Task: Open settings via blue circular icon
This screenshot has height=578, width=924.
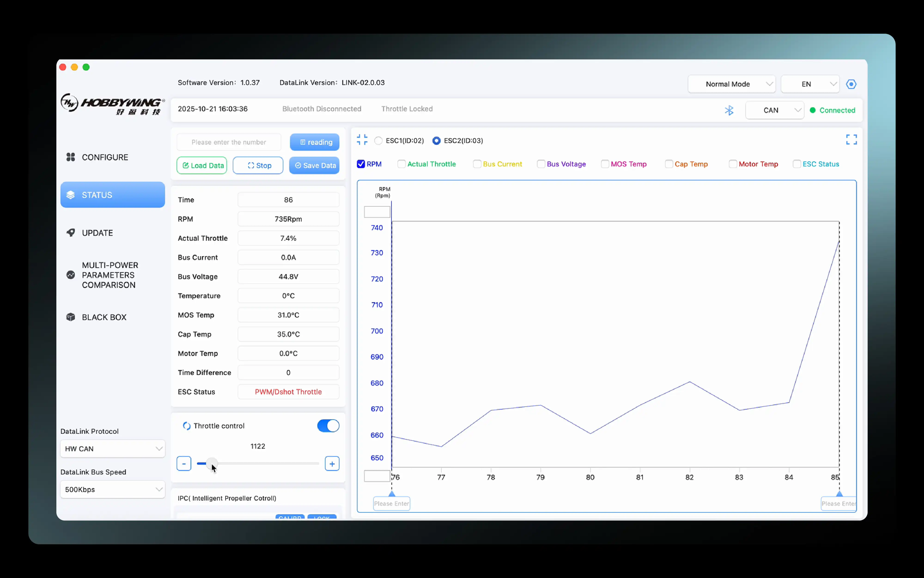Action: [x=851, y=84]
